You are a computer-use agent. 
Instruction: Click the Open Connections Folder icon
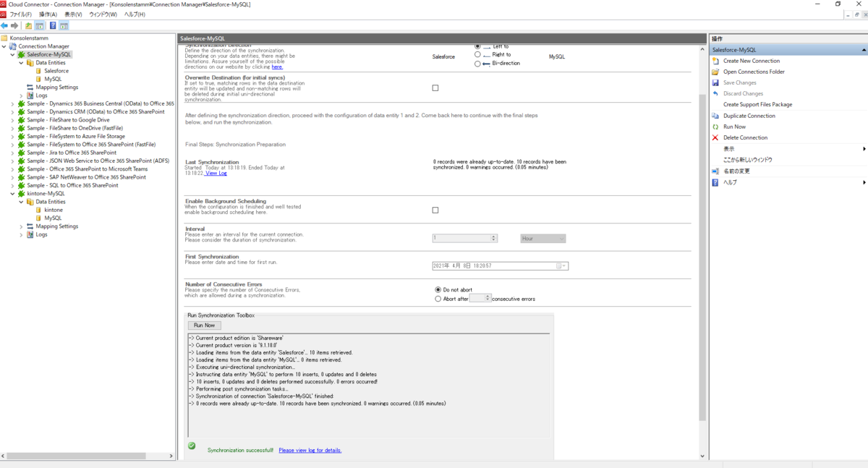point(715,72)
